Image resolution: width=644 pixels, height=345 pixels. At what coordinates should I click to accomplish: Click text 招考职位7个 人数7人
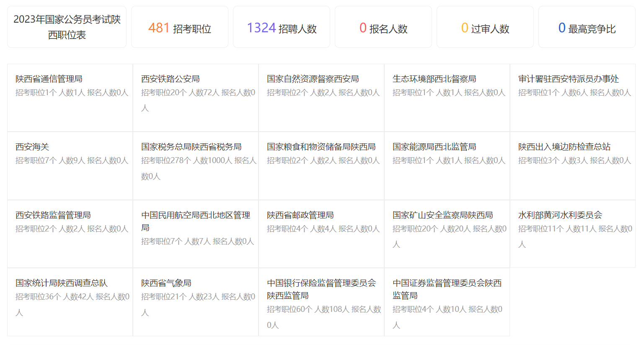176,241
